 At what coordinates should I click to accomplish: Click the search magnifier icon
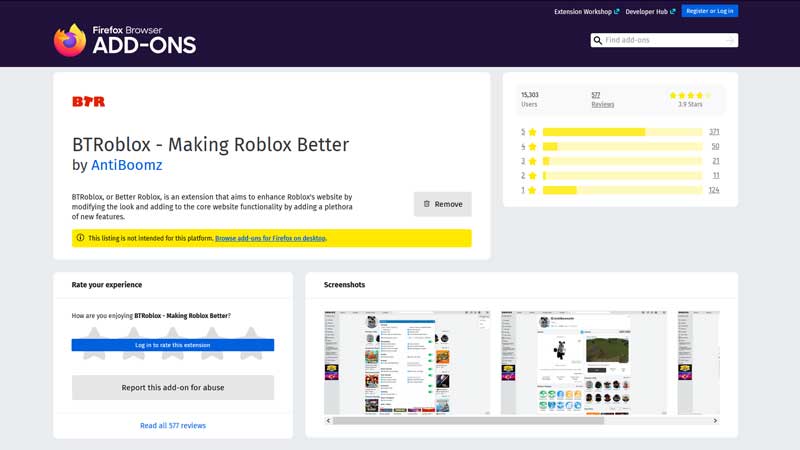point(597,40)
